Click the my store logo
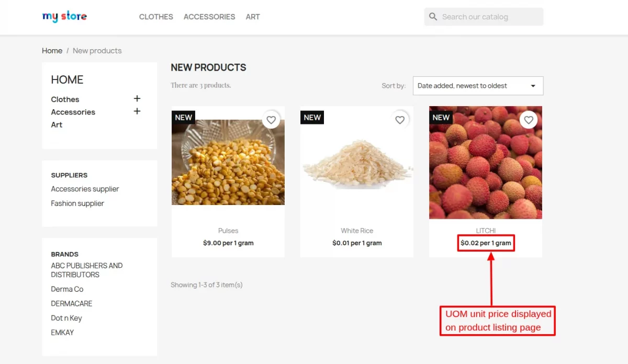The height and width of the screenshot is (364, 628). 64,17
